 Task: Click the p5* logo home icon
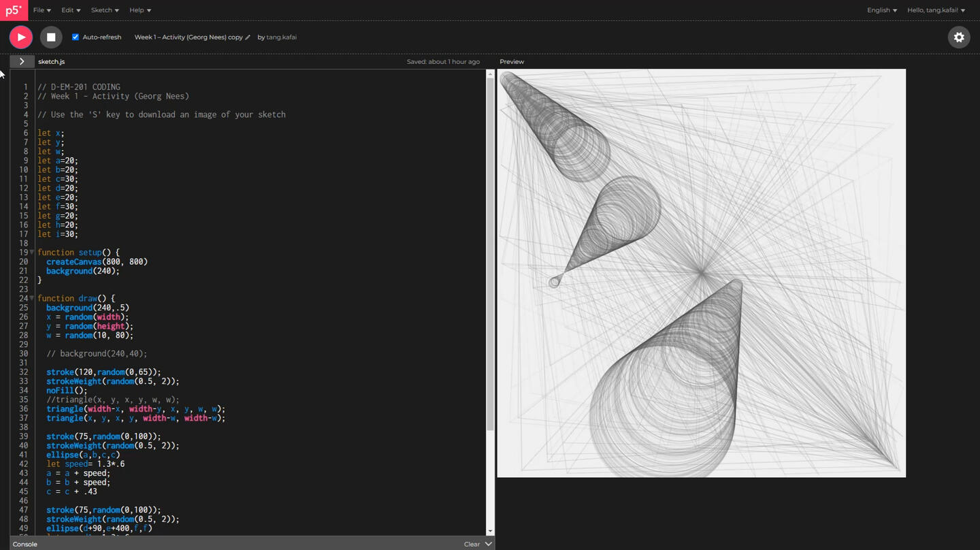[x=14, y=10]
